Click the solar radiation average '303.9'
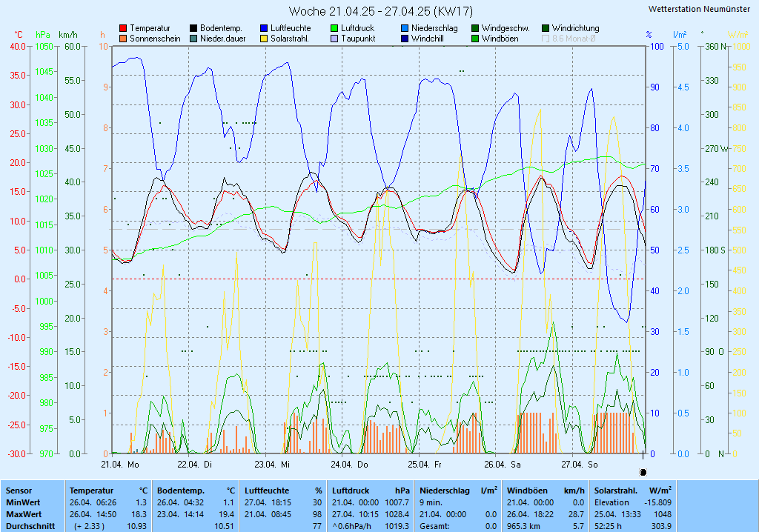Image resolution: width=759 pixels, height=532 pixels. coord(662,526)
